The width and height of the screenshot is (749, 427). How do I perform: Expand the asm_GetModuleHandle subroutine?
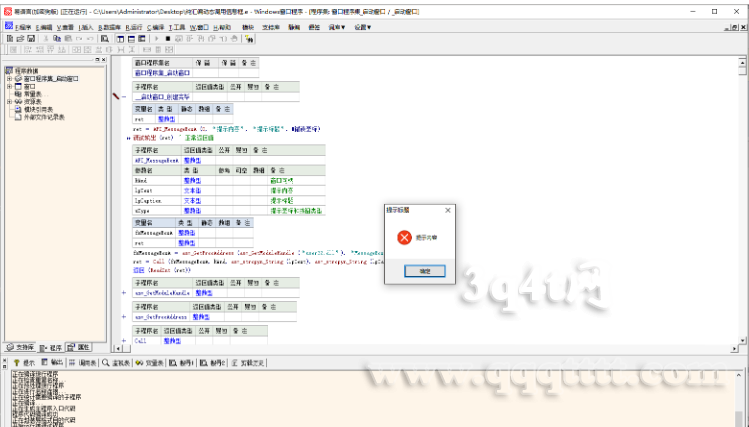tap(124, 293)
